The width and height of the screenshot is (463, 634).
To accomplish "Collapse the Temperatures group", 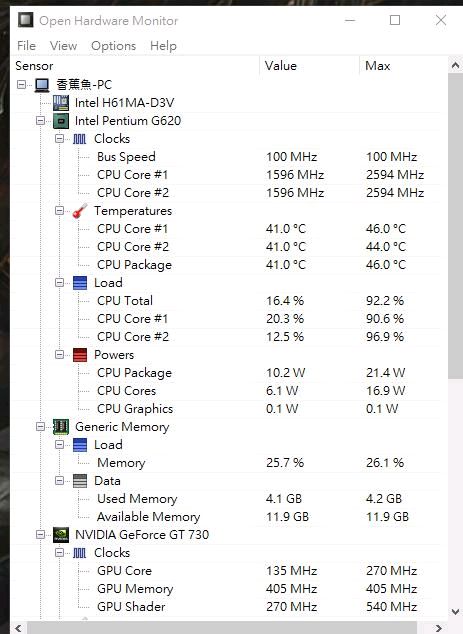I will tap(59, 211).
